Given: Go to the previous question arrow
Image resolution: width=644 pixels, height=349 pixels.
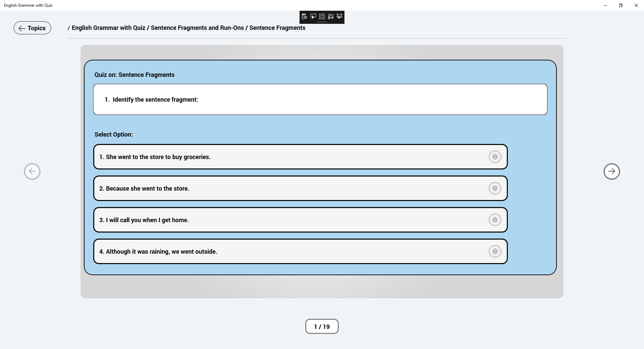Looking at the screenshot, I should pyautogui.click(x=32, y=171).
